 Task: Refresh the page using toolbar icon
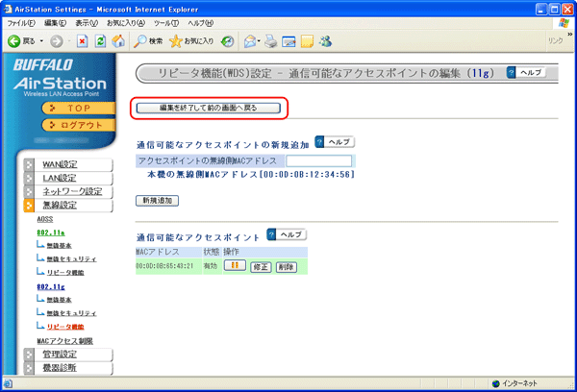tap(101, 41)
